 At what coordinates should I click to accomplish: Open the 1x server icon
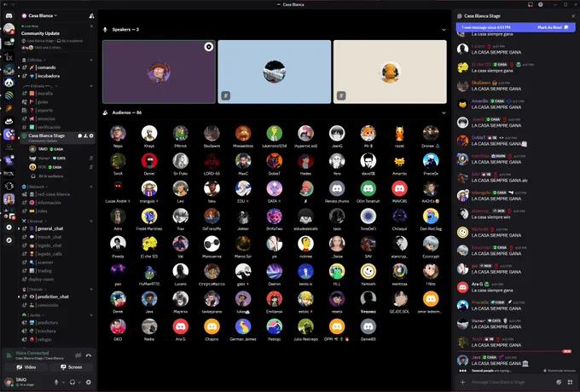tap(9, 57)
